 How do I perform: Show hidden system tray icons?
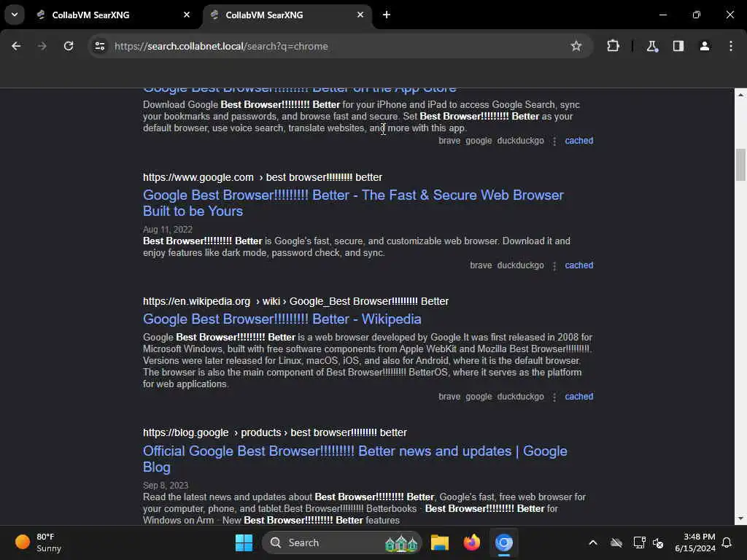click(593, 542)
